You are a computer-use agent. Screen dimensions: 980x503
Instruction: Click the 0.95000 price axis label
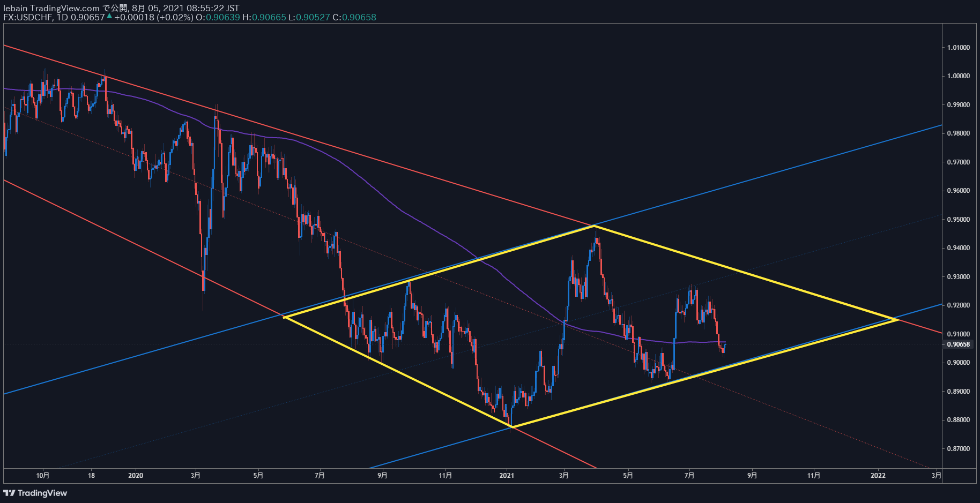pyautogui.click(x=959, y=220)
